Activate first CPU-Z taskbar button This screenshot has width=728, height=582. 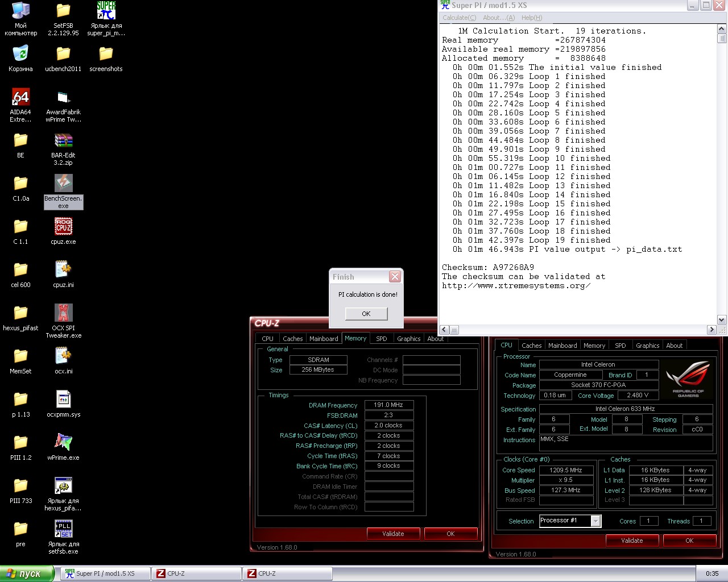click(x=196, y=573)
